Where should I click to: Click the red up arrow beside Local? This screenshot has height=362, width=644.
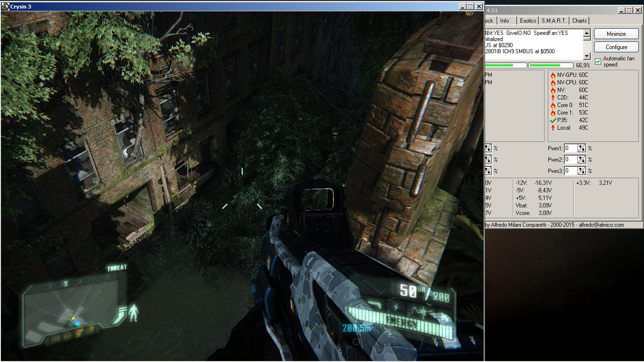coord(553,128)
